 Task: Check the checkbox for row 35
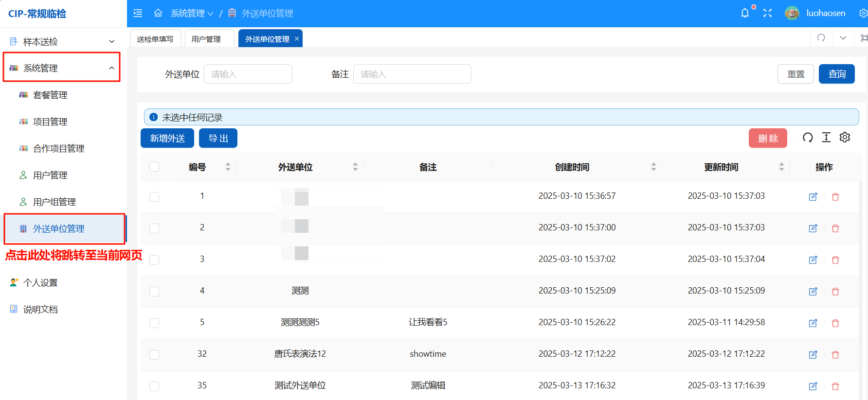(x=154, y=386)
